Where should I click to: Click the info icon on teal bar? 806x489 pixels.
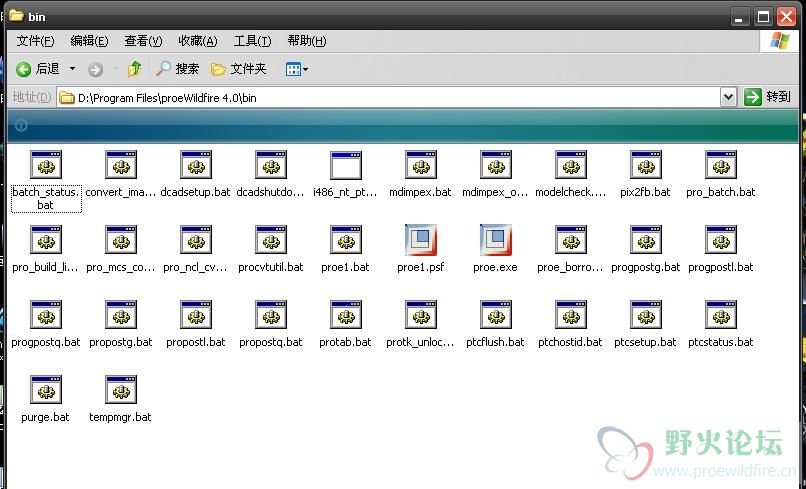(21, 125)
